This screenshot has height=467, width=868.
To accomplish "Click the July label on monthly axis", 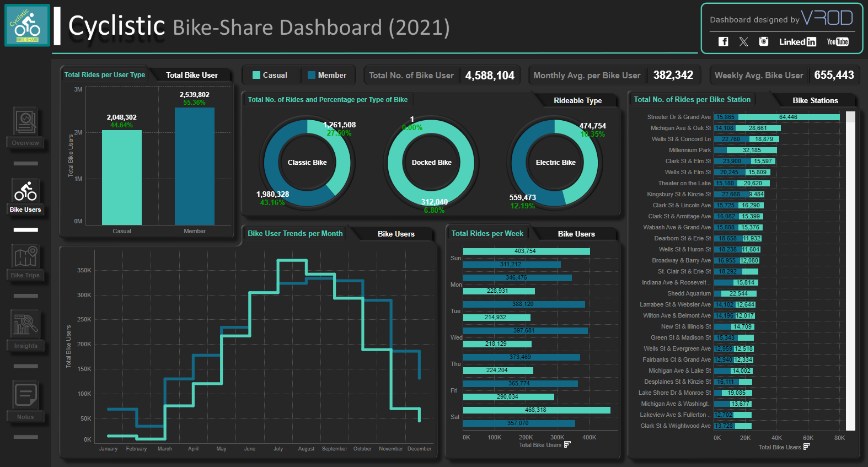I will click(x=278, y=449).
